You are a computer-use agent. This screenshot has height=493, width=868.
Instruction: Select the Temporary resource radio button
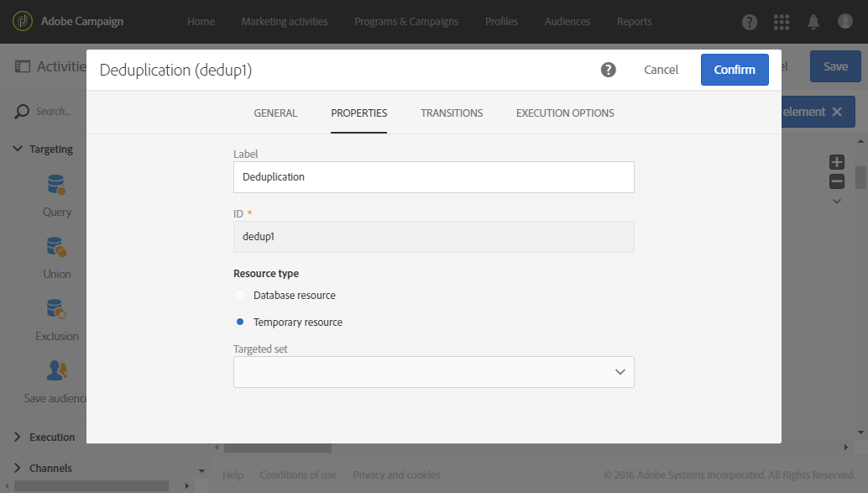[x=240, y=322]
